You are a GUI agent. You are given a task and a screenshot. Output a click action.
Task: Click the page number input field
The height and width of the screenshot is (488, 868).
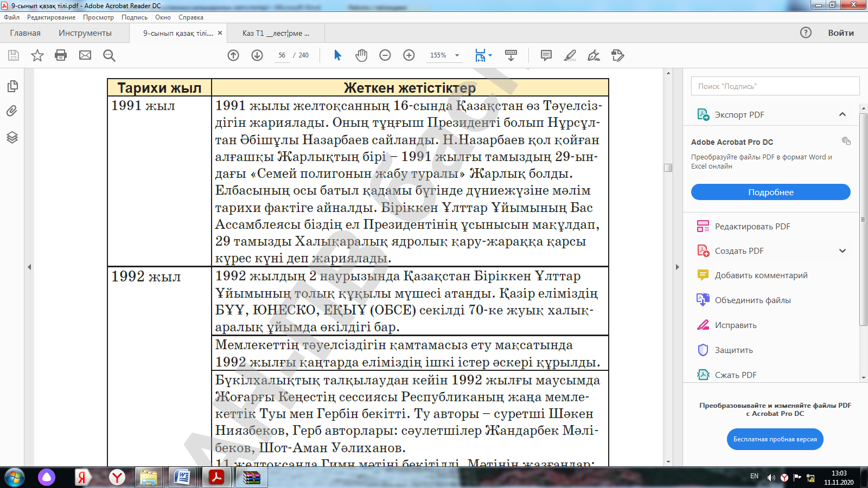[x=282, y=55]
